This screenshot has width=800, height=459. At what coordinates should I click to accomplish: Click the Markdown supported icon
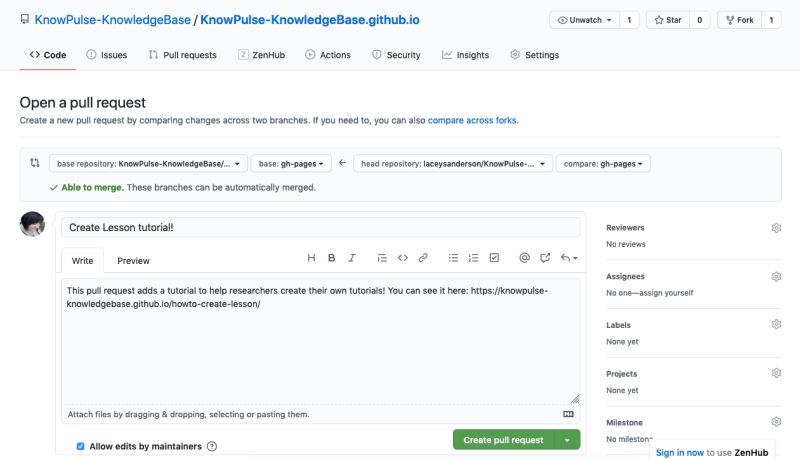point(568,414)
